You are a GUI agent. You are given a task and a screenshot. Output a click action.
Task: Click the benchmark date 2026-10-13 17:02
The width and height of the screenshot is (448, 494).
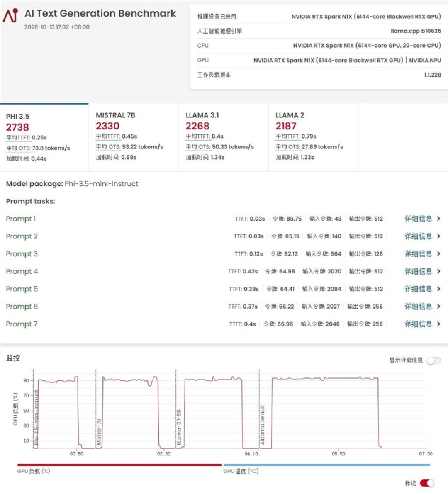tap(57, 27)
